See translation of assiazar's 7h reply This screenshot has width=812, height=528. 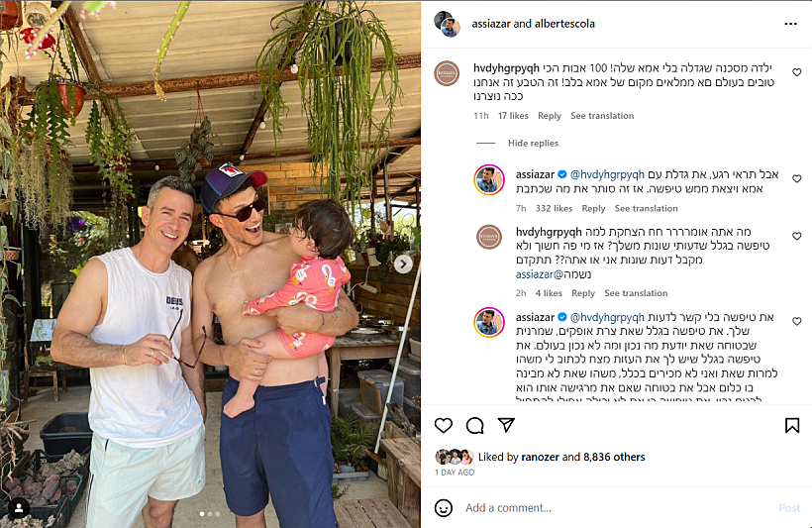point(646,208)
